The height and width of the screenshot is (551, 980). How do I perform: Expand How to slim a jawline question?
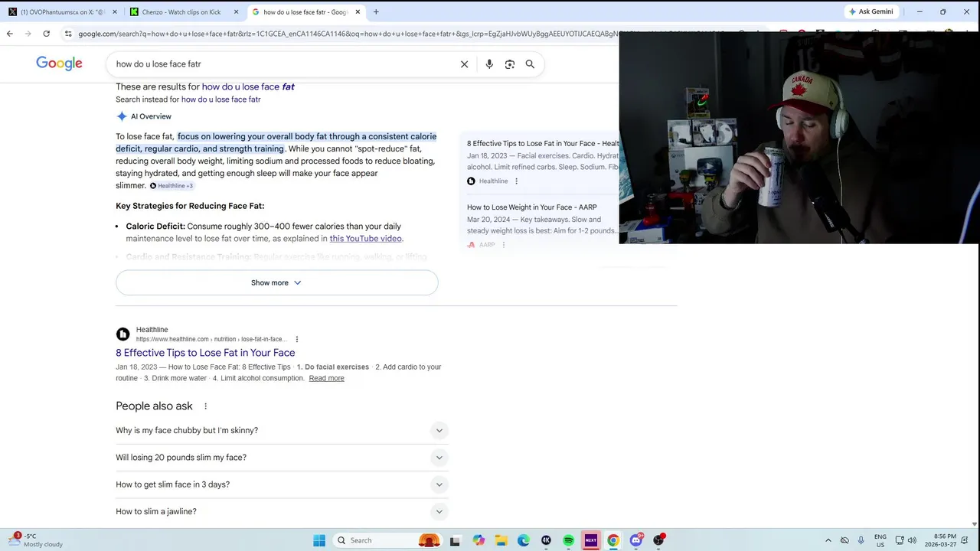(282, 511)
